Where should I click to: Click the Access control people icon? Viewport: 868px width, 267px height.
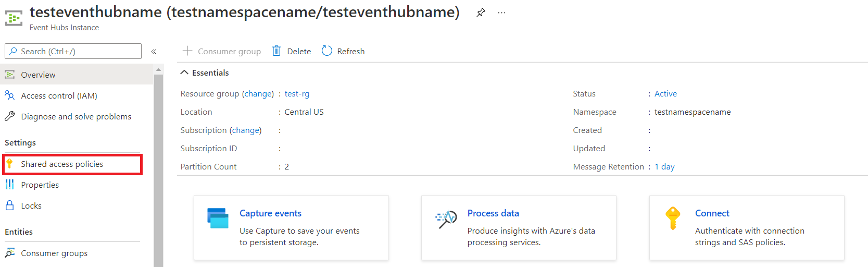coord(9,95)
